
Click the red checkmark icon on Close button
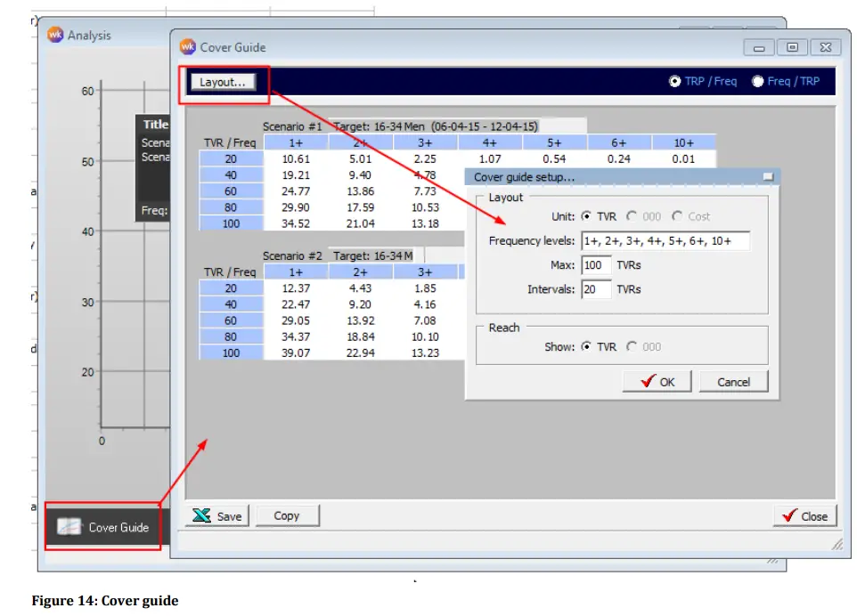tap(790, 515)
